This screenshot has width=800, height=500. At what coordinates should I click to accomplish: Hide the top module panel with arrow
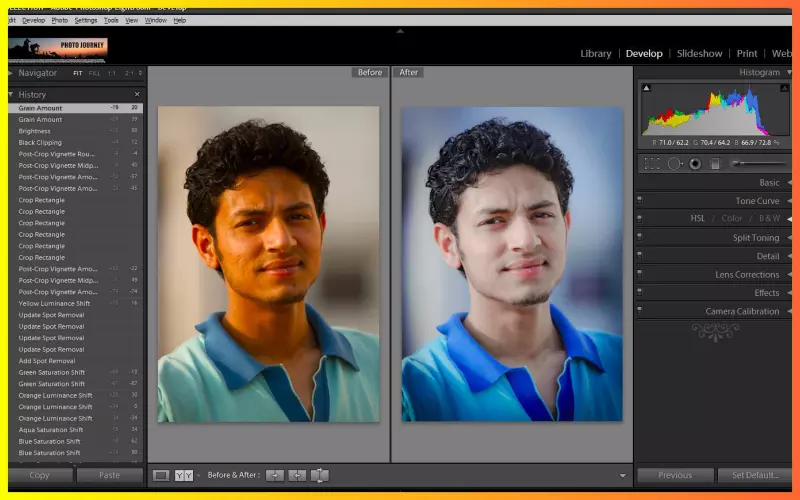400,31
